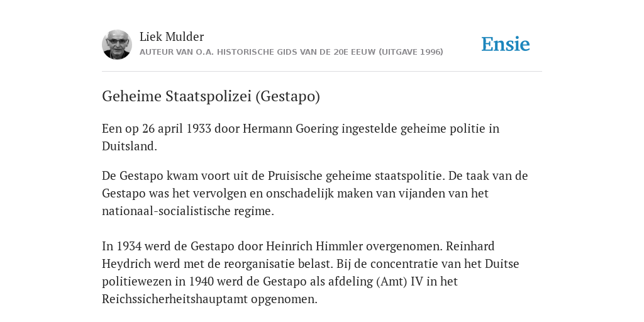Select the author name Liek Mulder
Viewport: 644px width, 322px height.
point(172,36)
